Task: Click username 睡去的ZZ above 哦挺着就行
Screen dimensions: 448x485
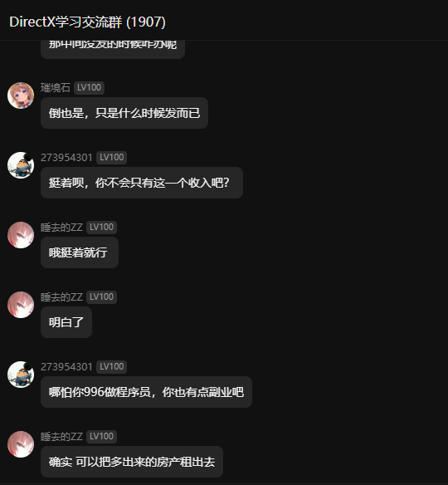Action: [61, 228]
